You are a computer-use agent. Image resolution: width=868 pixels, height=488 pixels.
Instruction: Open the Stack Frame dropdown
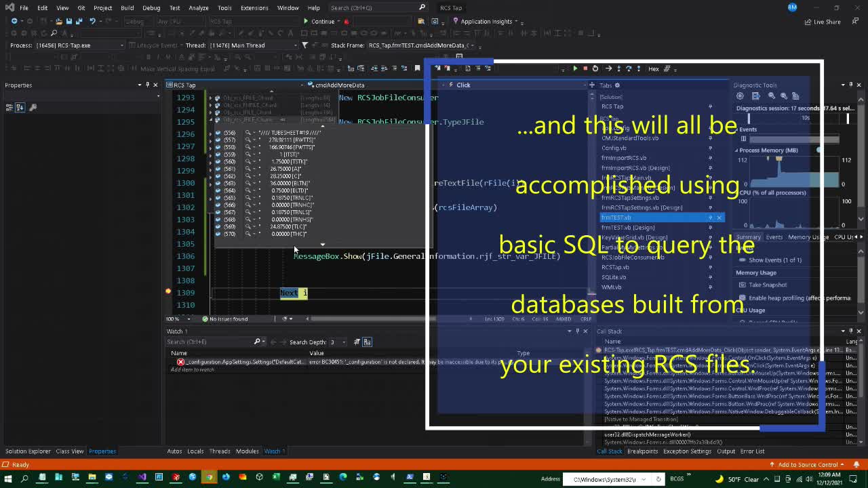422,45
